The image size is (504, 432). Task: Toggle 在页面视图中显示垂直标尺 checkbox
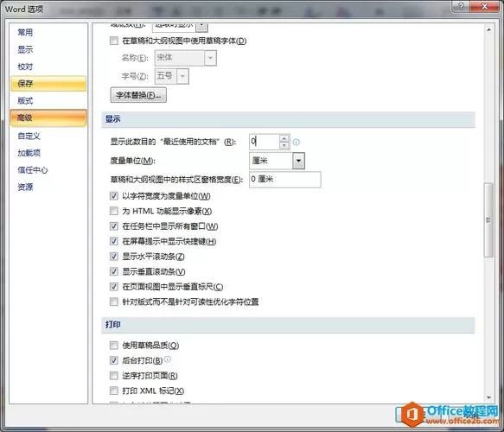point(114,286)
